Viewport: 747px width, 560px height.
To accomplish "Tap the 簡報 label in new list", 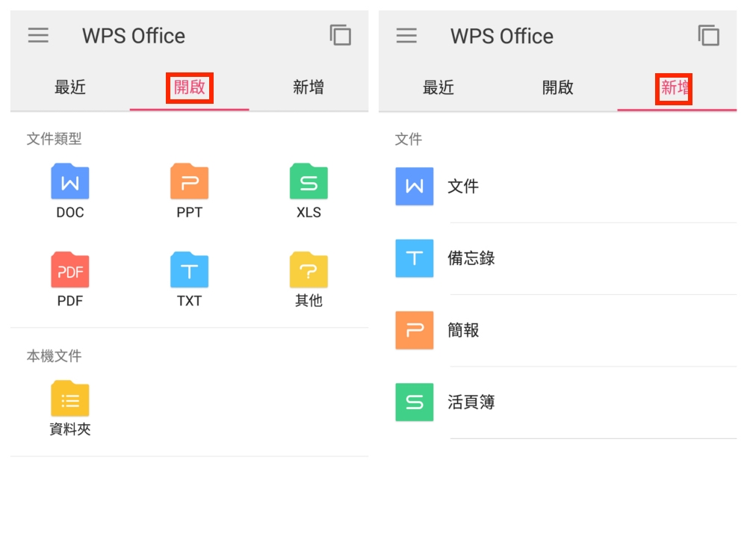I will tap(463, 330).
